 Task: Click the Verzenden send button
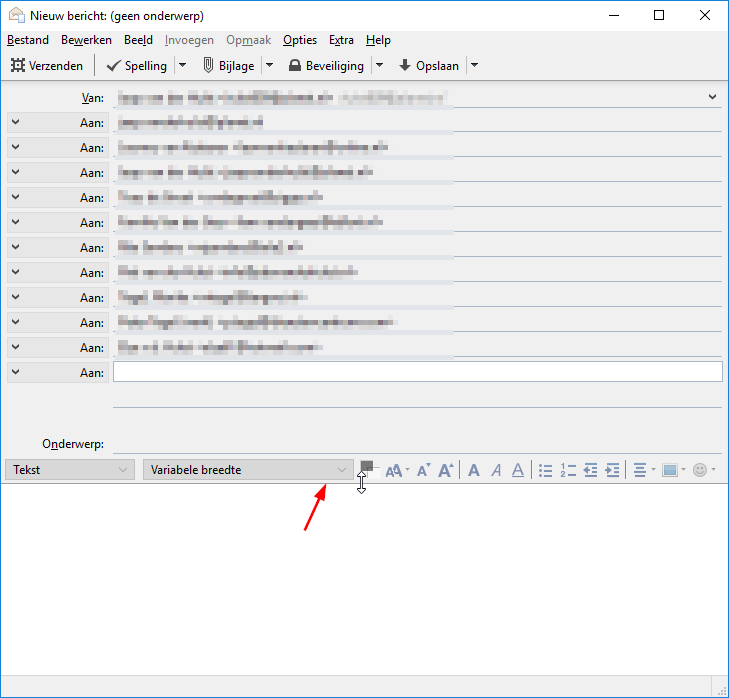[47, 66]
